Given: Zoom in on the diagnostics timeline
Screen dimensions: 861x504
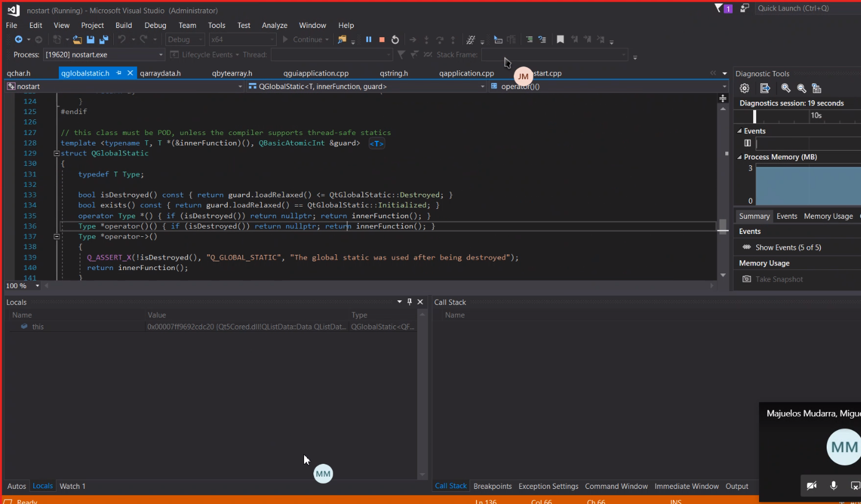Looking at the screenshot, I should click(x=786, y=88).
